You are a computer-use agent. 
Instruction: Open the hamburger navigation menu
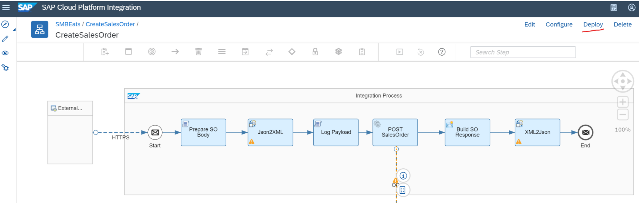pos(6,7)
